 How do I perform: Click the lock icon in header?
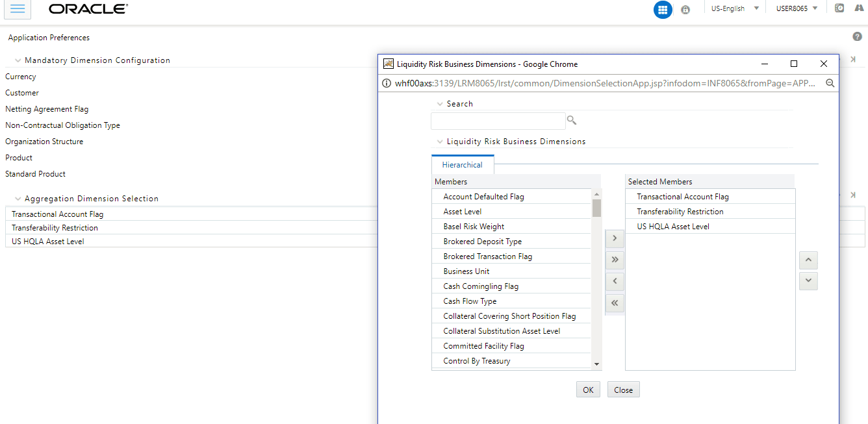685,9
